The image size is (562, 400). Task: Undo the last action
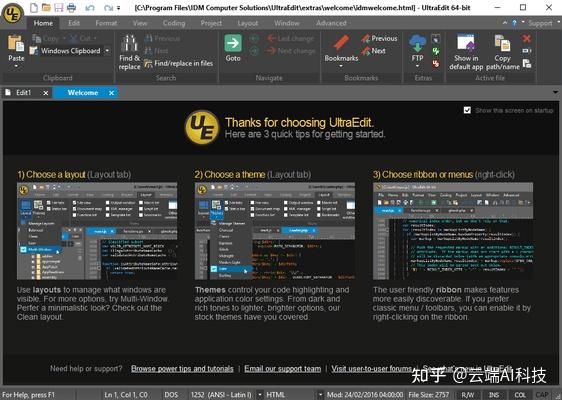point(90,8)
